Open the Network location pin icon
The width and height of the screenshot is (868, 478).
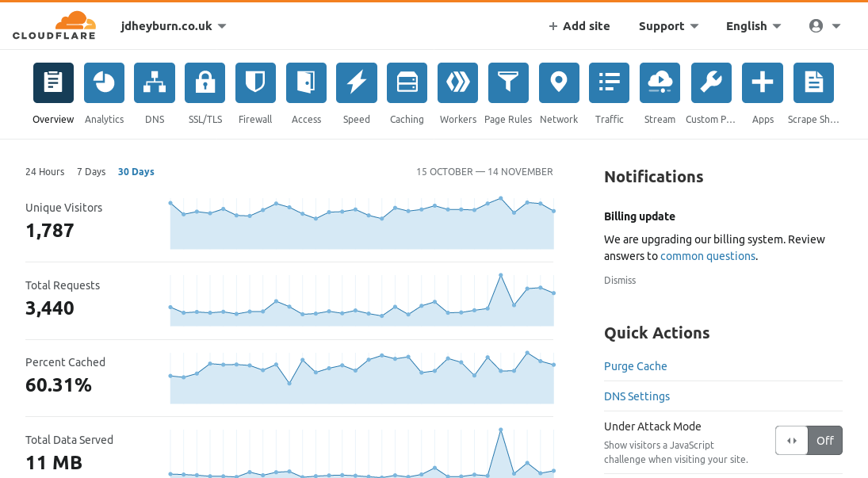tap(559, 83)
